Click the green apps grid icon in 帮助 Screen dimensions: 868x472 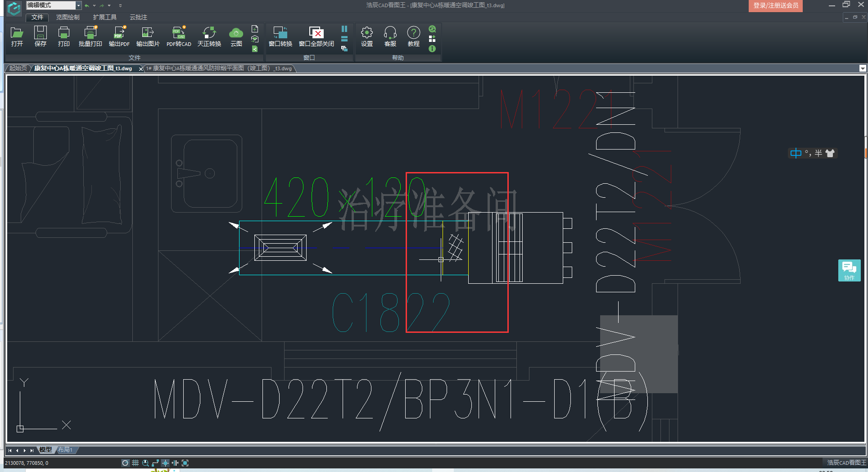pyautogui.click(x=432, y=39)
